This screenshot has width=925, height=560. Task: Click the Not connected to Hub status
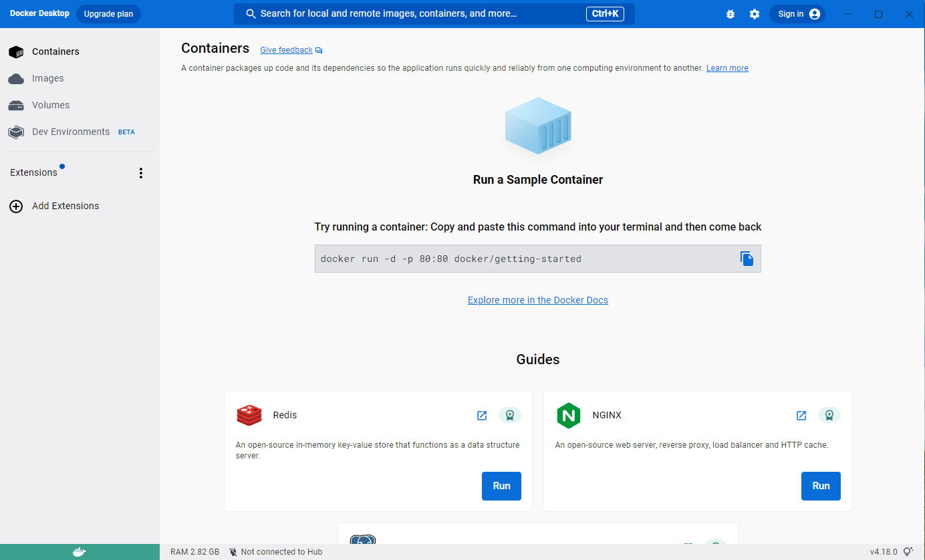tap(281, 552)
